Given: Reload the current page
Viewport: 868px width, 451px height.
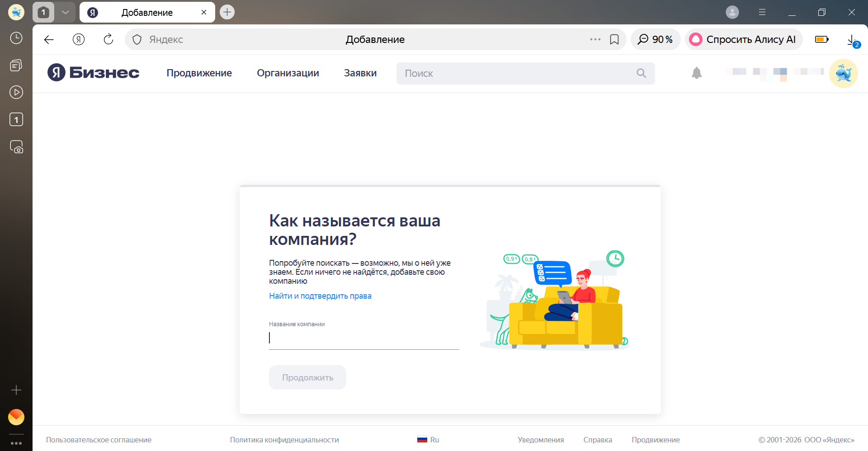Looking at the screenshot, I should [x=108, y=39].
